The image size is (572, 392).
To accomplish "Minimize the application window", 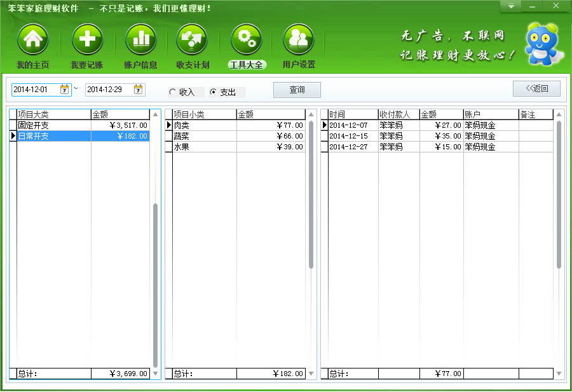I will 532,6.
